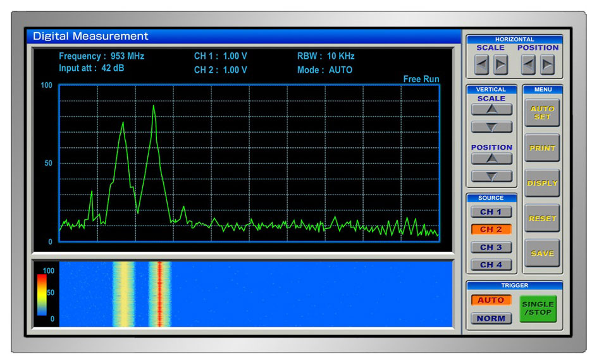Decrease horizontal scale with left arrow
Image resolution: width=599 pixels, height=364 pixels.
(x=481, y=65)
